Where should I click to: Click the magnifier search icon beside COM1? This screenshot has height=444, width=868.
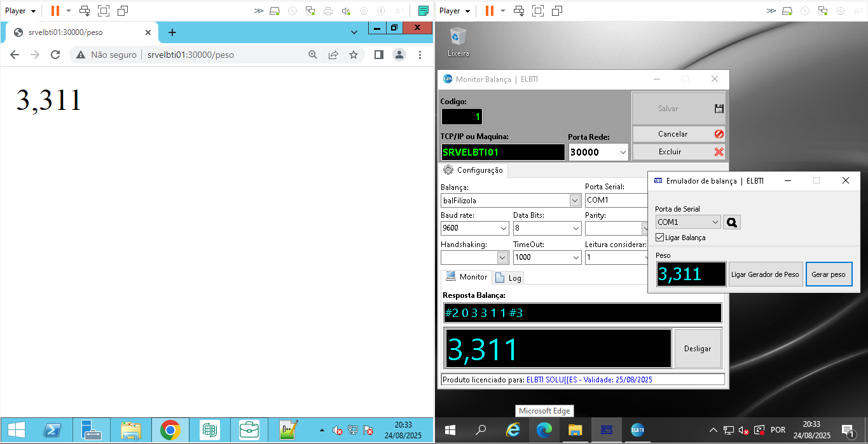(732, 222)
